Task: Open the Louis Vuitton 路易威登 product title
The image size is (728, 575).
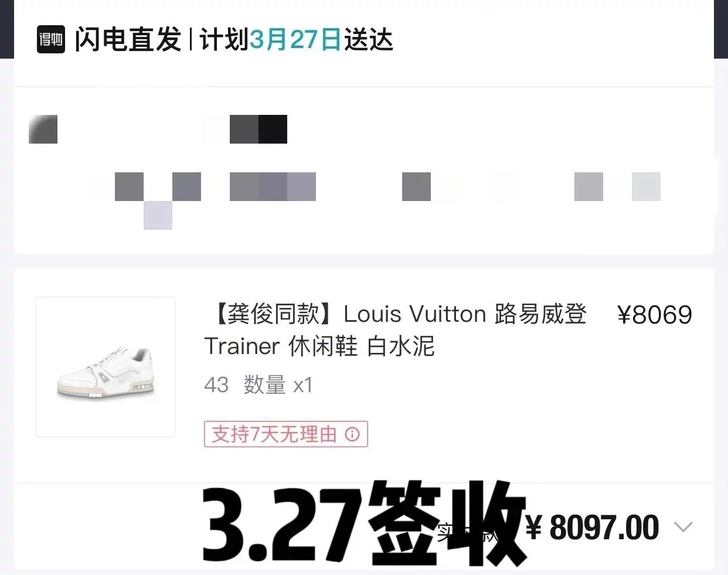Action: 396,330
